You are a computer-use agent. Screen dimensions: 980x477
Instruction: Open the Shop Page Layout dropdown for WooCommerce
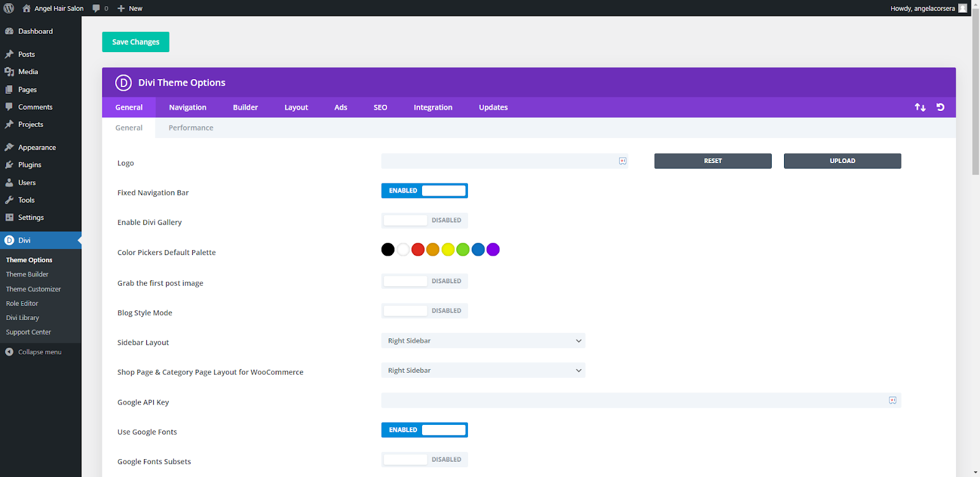483,370
